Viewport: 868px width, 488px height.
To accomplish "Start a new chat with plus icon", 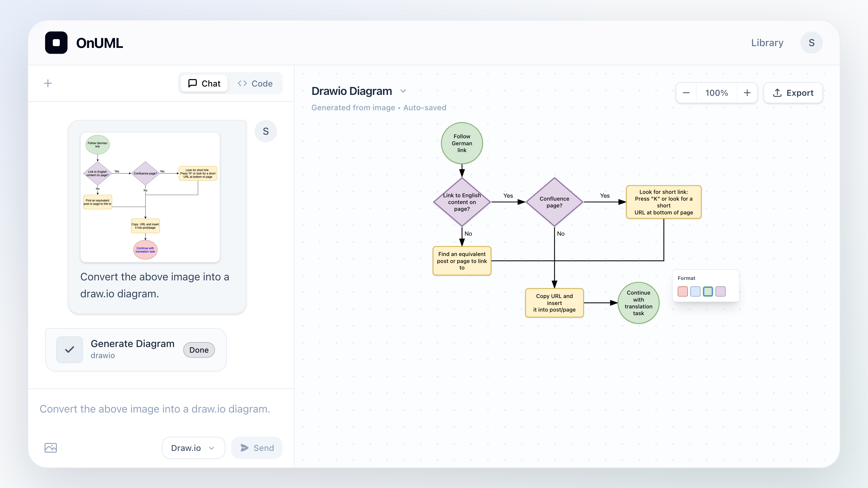I will click(x=48, y=83).
